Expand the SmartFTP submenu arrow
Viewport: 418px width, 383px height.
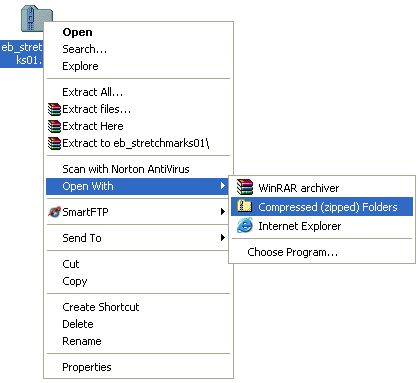[x=223, y=212]
